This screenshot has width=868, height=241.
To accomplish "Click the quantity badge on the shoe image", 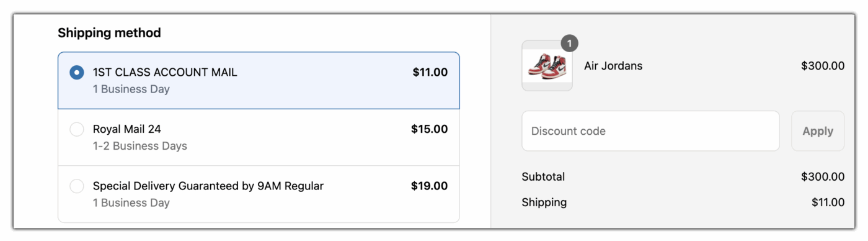I will coord(569,43).
